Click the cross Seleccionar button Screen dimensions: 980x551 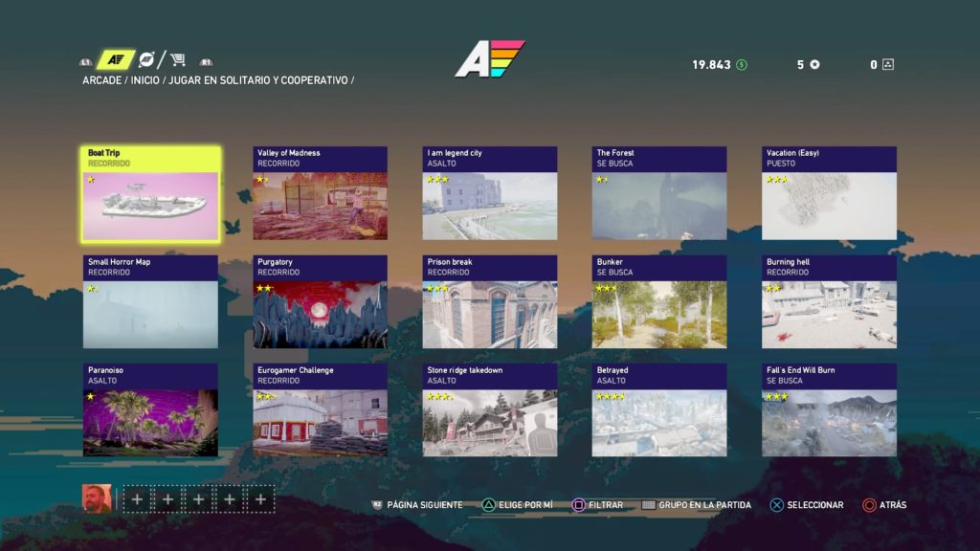click(807, 505)
